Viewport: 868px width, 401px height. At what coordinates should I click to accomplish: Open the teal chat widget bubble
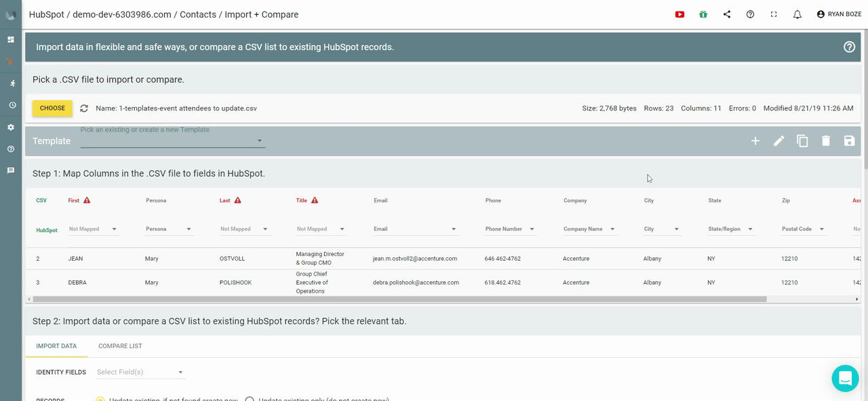(845, 378)
